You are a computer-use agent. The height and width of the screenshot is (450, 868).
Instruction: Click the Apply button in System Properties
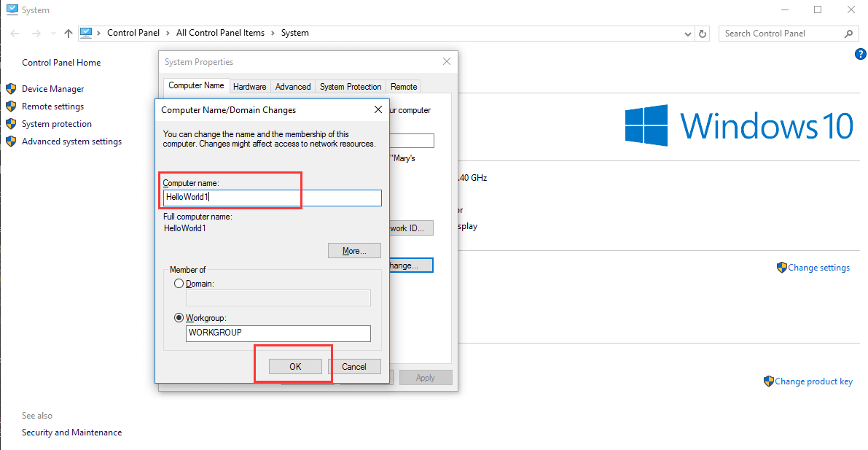tap(426, 378)
